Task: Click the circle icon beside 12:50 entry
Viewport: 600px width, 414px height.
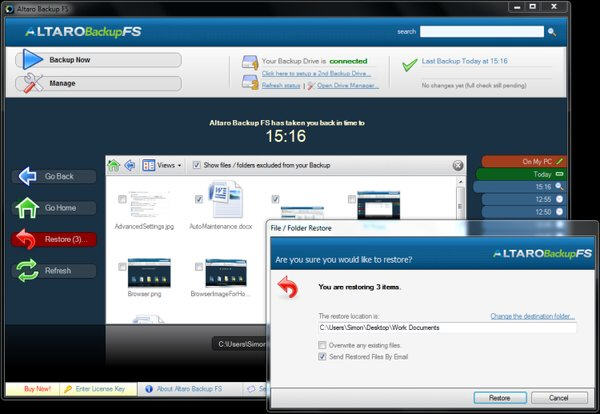Action: 559,212
